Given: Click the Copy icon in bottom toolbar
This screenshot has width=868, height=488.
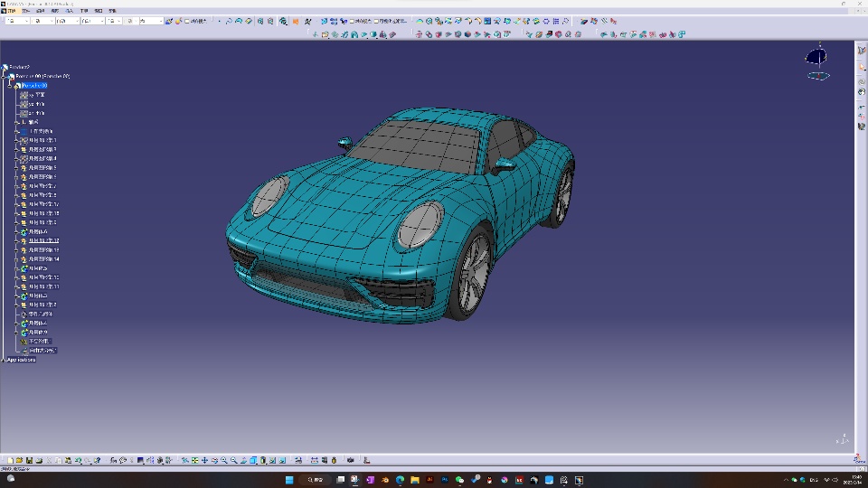Looking at the screenshot, I should (x=58, y=460).
